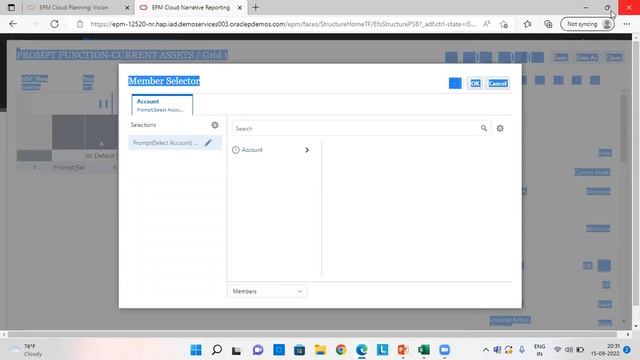Open Microsoft Store from the taskbar
Image resolution: width=640 pixels, height=360 pixels.
point(299,350)
